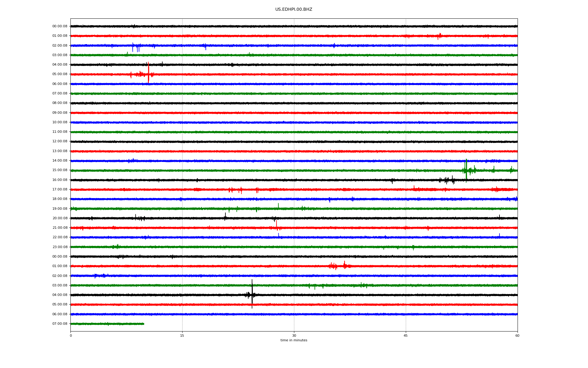588x368 pixels.
Task: Click the 'time in minutes' axis label
Action: point(294,340)
